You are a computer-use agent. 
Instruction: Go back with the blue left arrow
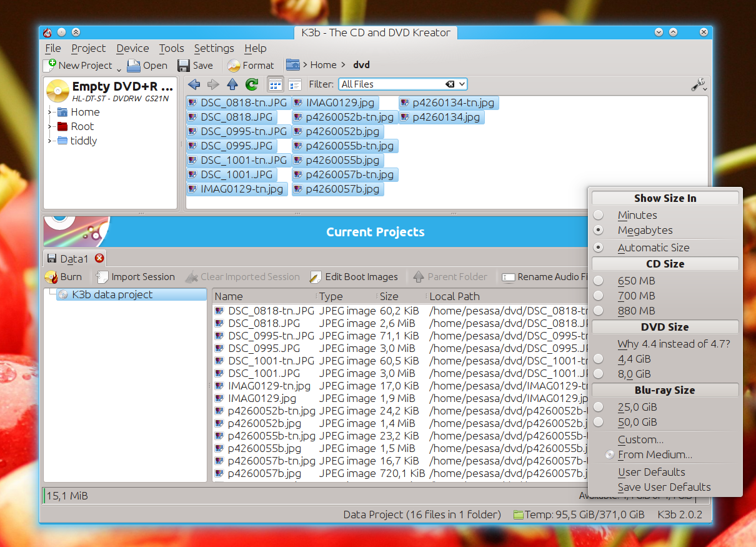pyautogui.click(x=194, y=84)
